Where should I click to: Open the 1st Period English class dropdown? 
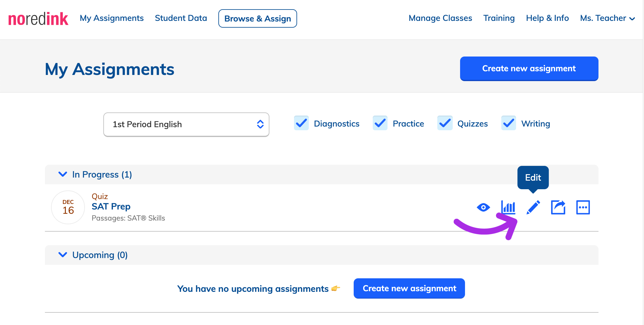coord(186,124)
